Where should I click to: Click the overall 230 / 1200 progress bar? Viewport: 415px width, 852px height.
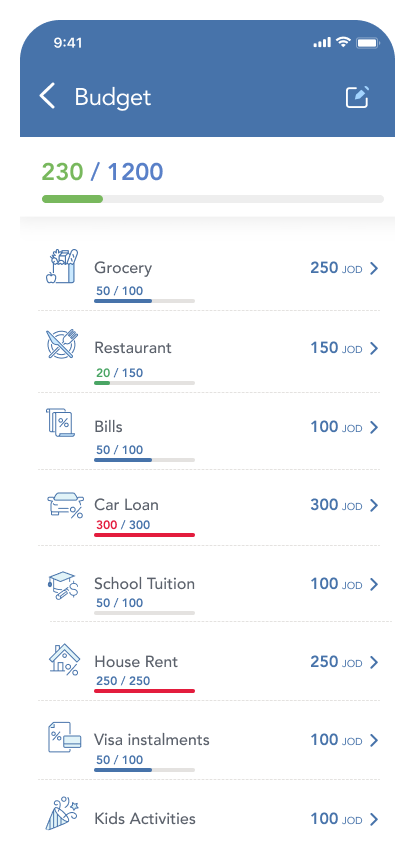(213, 199)
